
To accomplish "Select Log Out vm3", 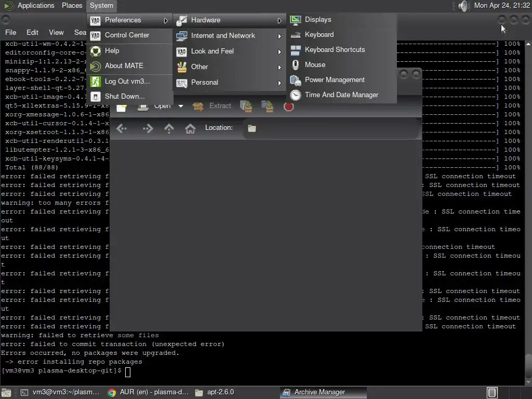I will pos(130,82).
